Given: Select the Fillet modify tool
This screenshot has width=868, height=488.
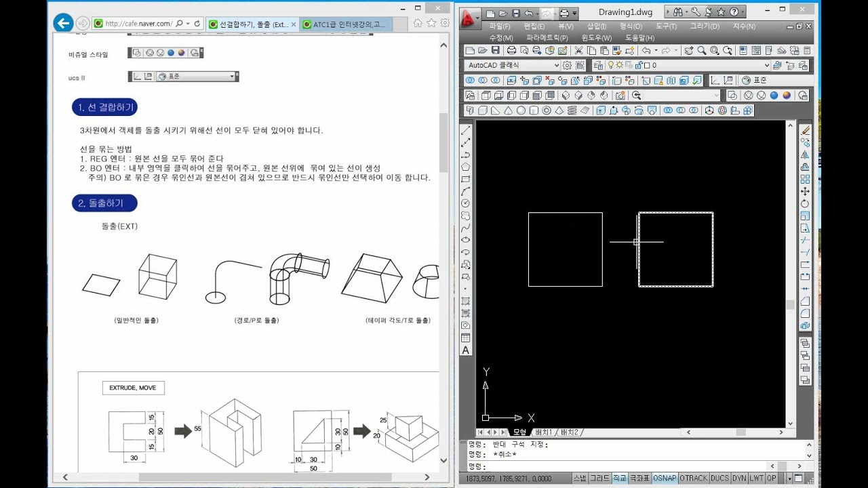Looking at the screenshot, I should click(x=806, y=313).
